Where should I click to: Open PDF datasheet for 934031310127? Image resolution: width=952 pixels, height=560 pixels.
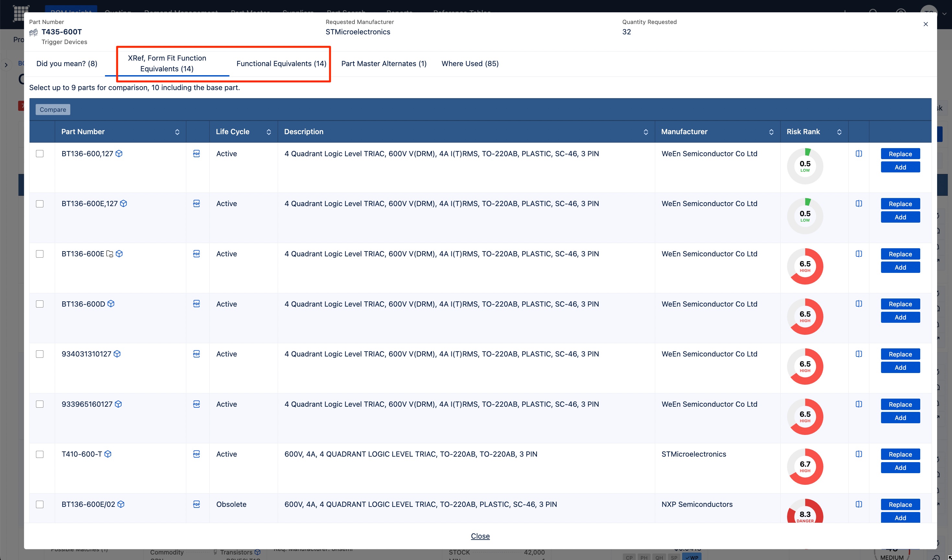click(196, 354)
